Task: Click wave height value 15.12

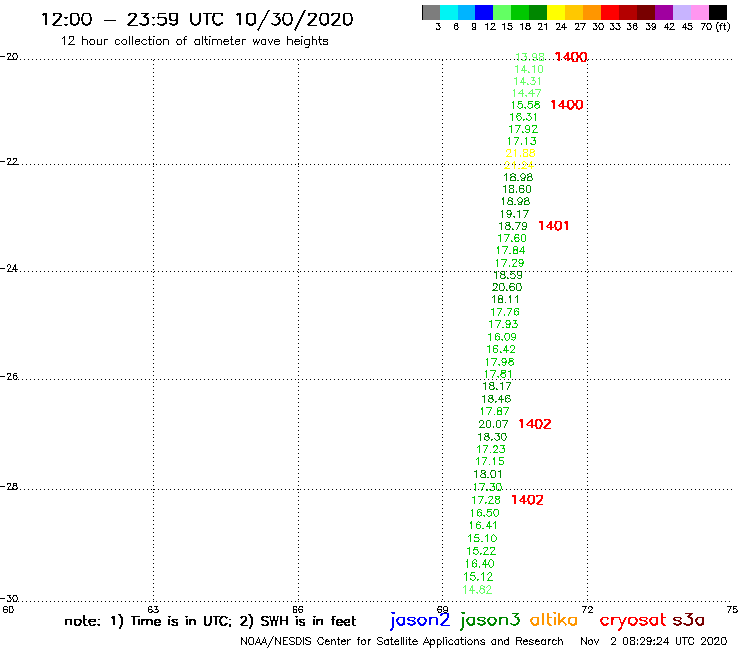Action: 479,577
